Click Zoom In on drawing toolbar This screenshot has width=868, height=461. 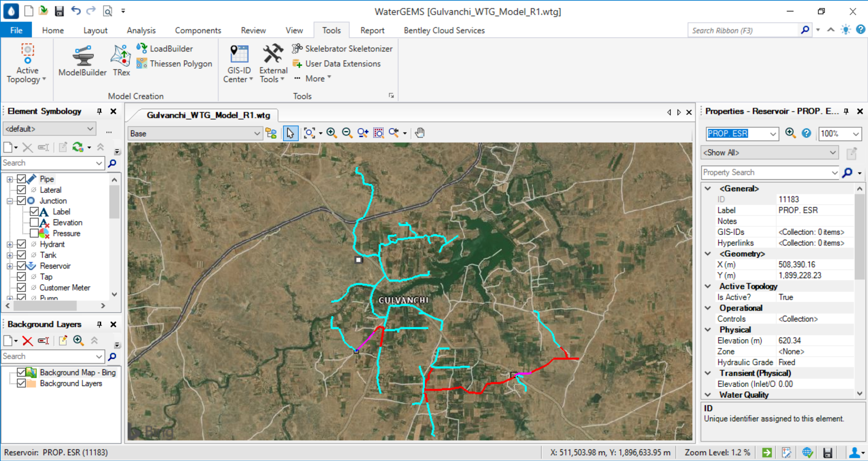331,133
